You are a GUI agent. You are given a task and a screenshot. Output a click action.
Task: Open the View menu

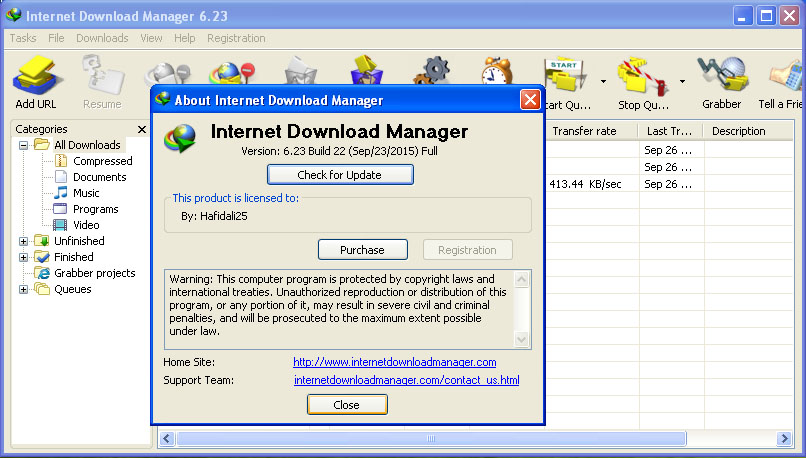point(151,38)
